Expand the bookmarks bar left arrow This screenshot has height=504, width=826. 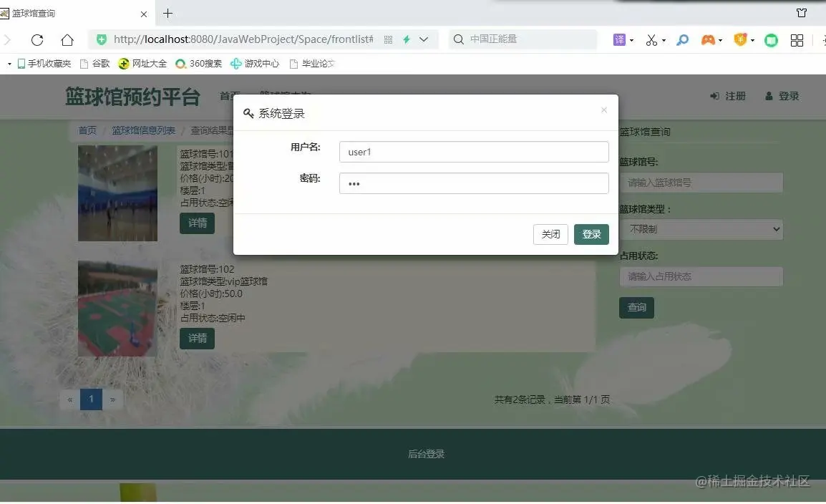(x=9, y=64)
